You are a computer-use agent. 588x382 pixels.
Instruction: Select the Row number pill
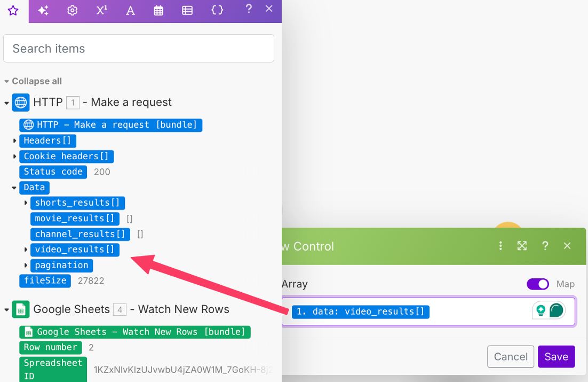click(x=51, y=347)
